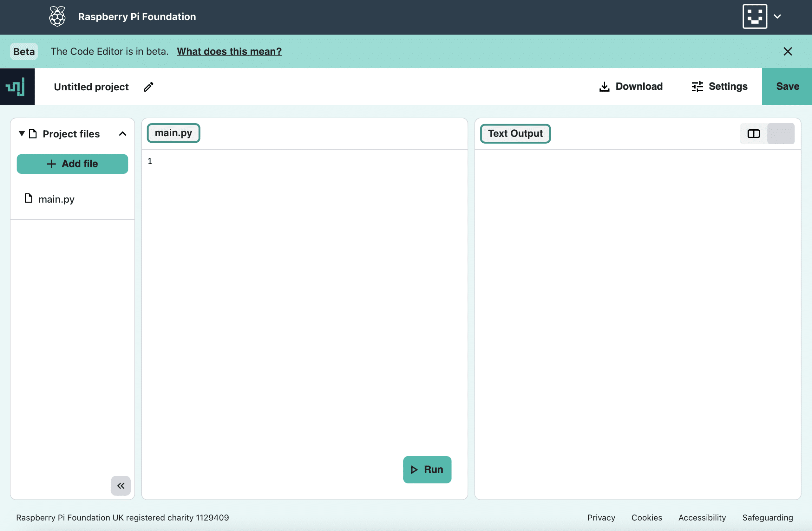Click the split view toggle icon in Text Output
This screenshot has width=812, height=531.
tap(754, 133)
